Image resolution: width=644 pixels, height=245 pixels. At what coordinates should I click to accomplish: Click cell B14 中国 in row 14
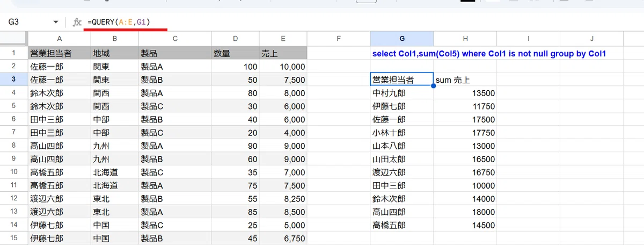114,225
